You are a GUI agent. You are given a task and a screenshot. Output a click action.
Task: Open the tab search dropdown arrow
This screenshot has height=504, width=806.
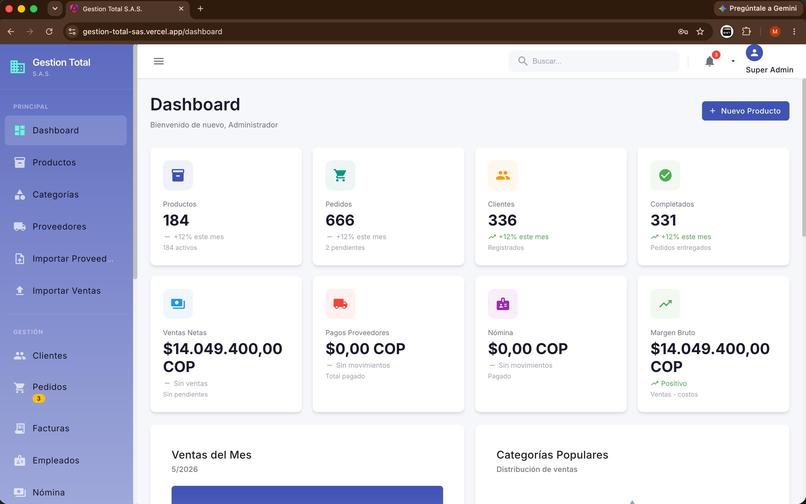(55, 9)
